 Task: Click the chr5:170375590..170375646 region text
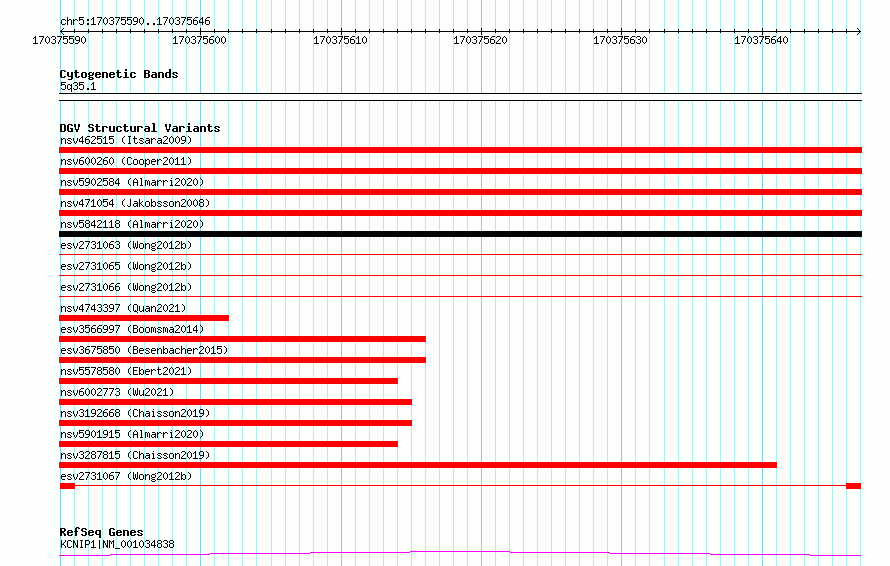135,21
